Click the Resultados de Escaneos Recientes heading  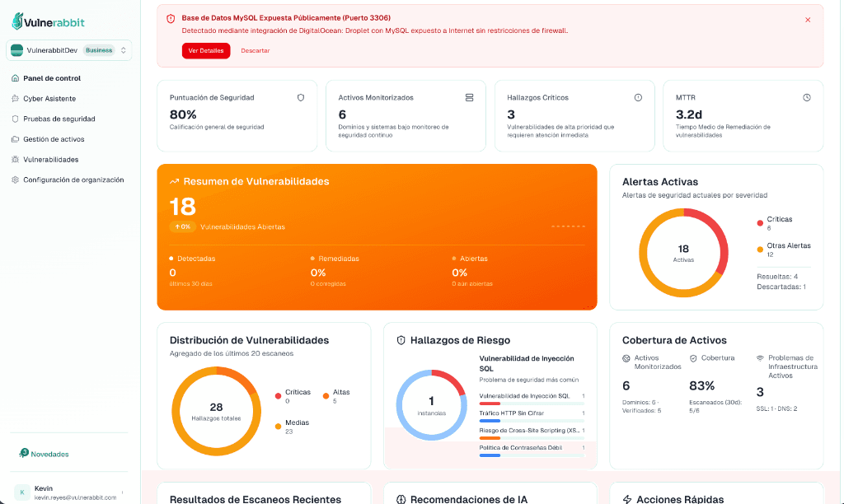256,499
